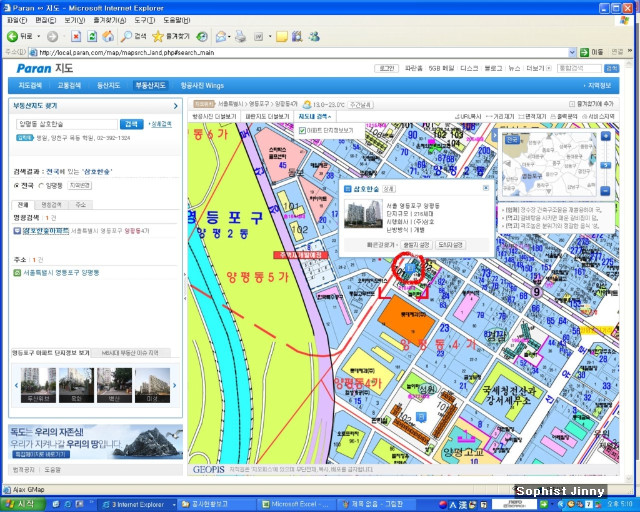This screenshot has width=640, height=512.
Task: Switch to 제목 없음 - 그림판 in taskbar
Action: (x=376, y=504)
